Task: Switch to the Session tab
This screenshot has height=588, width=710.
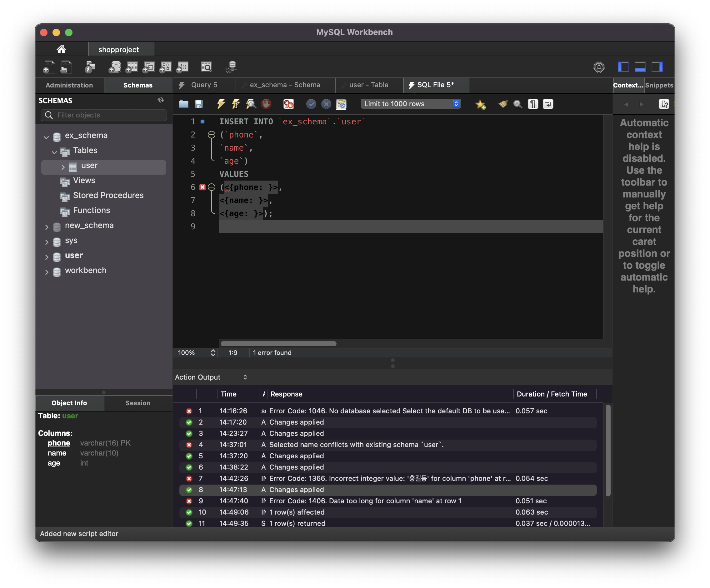Action: [137, 403]
